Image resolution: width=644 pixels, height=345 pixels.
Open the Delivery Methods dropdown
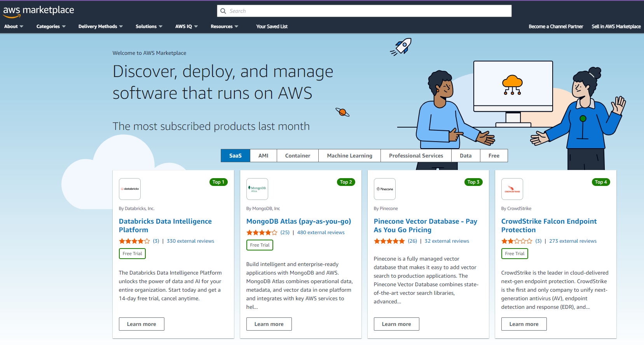pyautogui.click(x=100, y=26)
